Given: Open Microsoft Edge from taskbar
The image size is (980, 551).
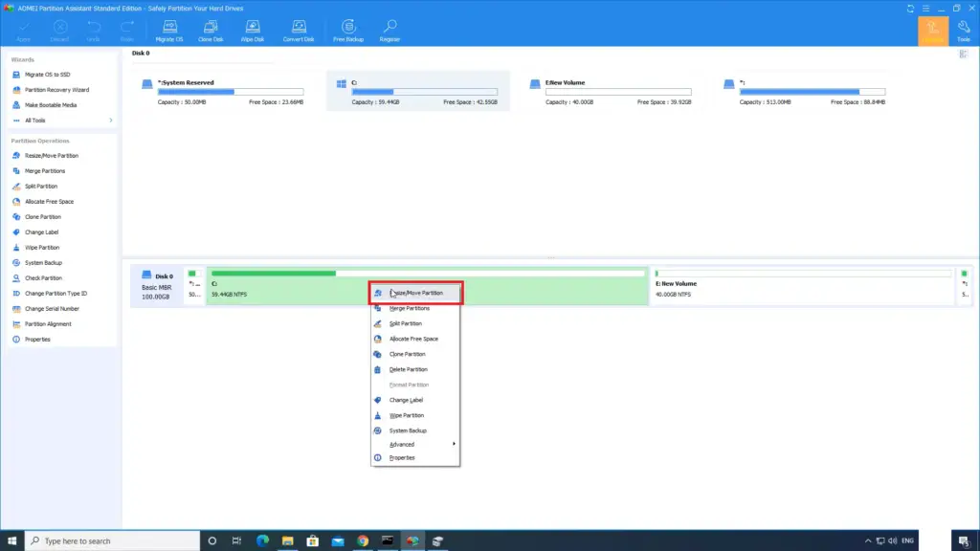Looking at the screenshot, I should 262,541.
